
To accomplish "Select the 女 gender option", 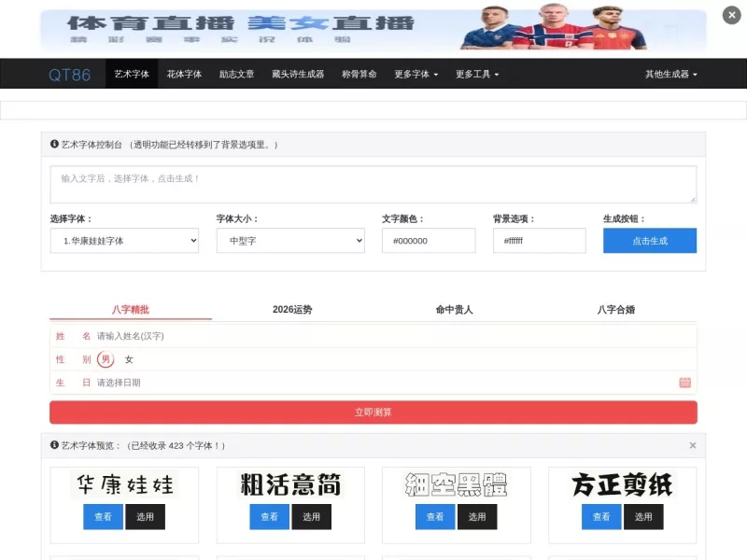I will tap(129, 359).
